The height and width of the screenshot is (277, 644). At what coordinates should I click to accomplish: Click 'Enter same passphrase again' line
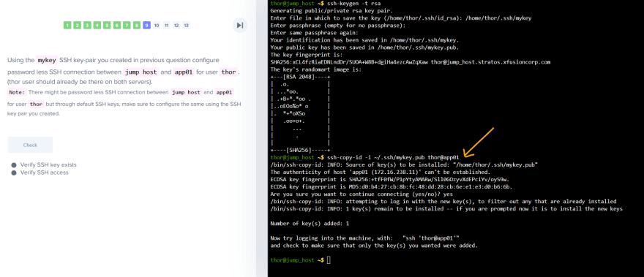(x=314, y=32)
